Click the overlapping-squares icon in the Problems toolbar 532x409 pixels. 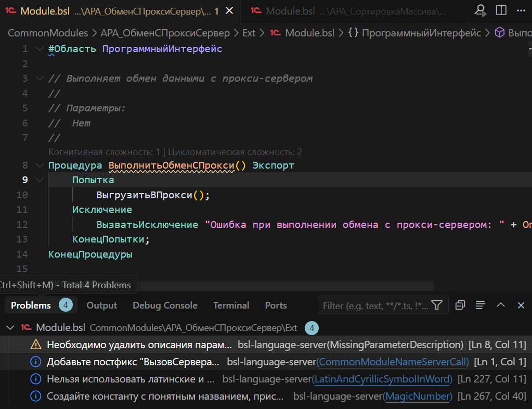pyautogui.click(x=460, y=305)
